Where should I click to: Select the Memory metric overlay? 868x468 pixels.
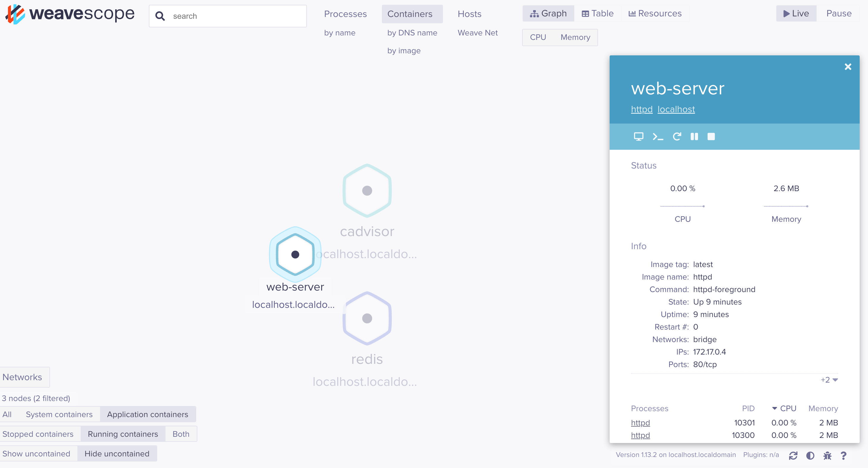pyautogui.click(x=575, y=37)
